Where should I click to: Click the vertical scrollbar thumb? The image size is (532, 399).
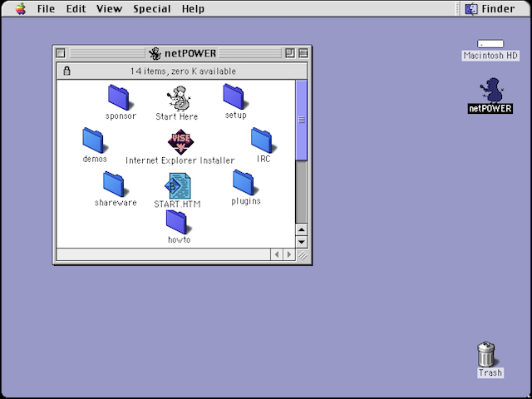click(301, 120)
